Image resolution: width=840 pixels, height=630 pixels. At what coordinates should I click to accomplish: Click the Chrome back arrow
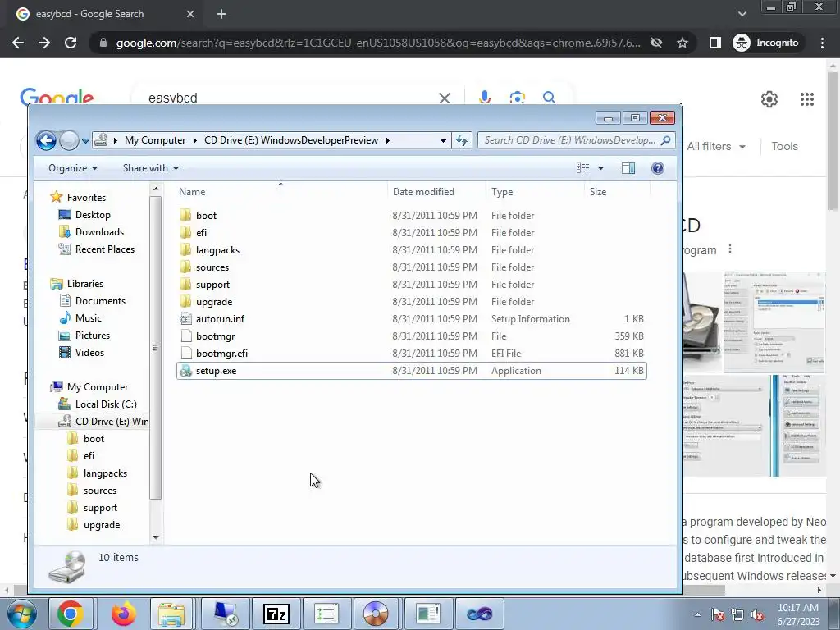coord(18,43)
